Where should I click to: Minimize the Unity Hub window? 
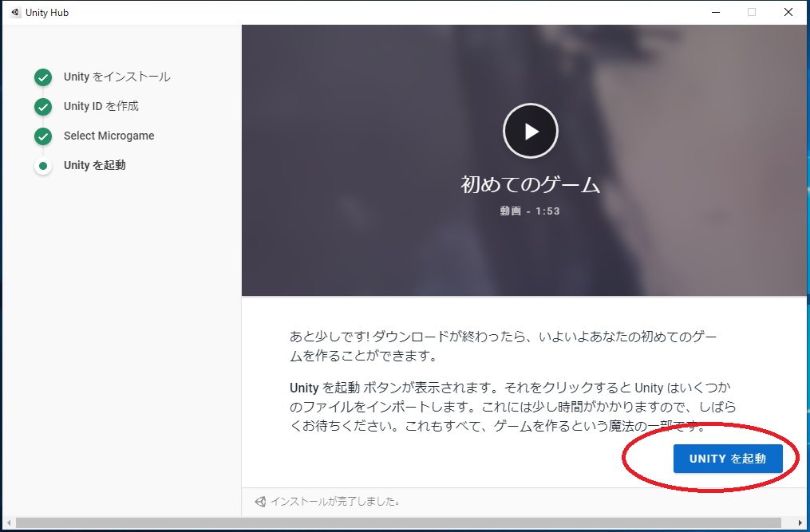coord(716,13)
